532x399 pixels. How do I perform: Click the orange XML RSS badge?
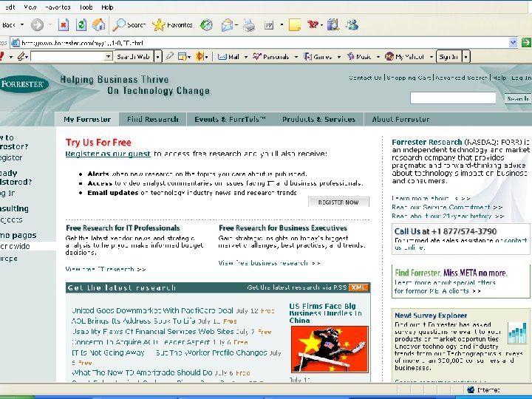pos(358,287)
